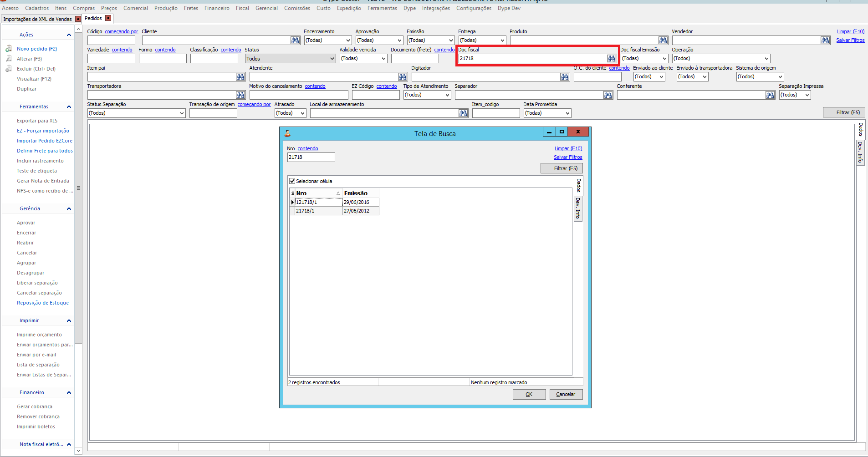Open the Item pai binoculars search
Image resolution: width=868 pixels, height=457 pixels.
pos(241,77)
